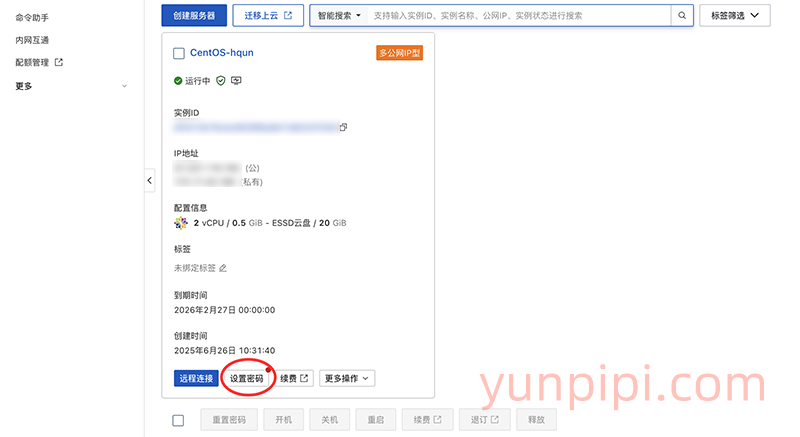Click the expiry time 2026年2月27日 00:00:00
800x437 pixels.
224,310
